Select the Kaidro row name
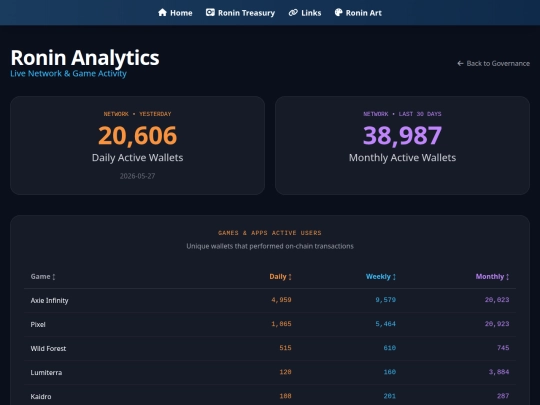 [41, 397]
